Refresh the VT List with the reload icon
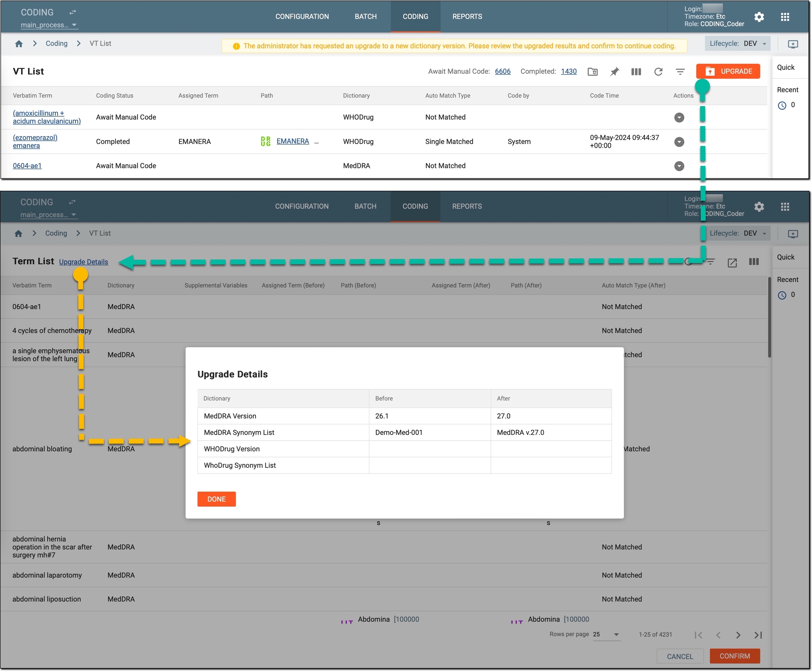 tap(658, 71)
